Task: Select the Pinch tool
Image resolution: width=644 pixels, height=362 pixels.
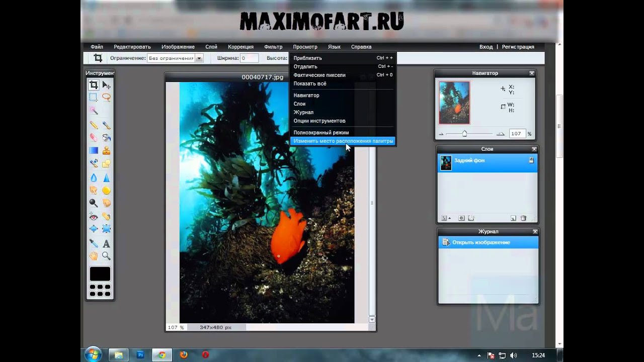Action: tap(106, 229)
